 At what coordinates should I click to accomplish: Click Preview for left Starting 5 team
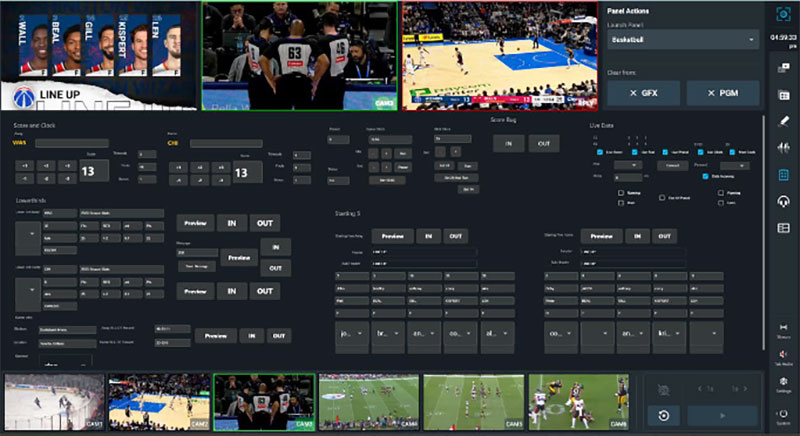click(392, 236)
